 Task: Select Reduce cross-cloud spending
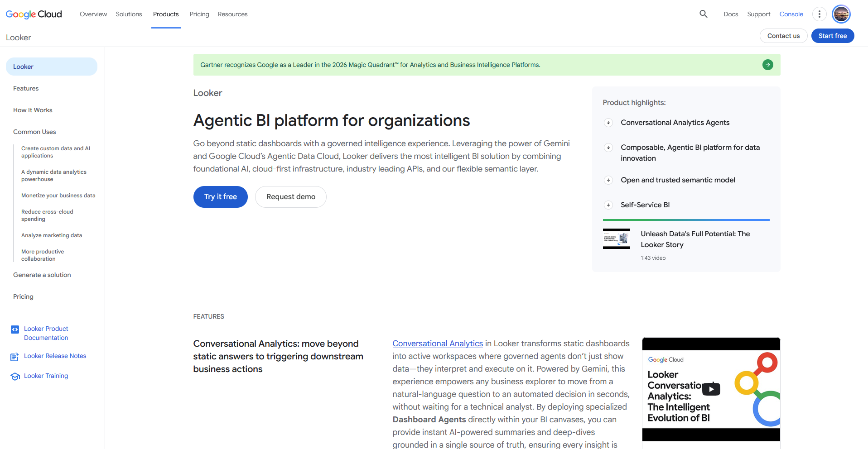point(47,215)
